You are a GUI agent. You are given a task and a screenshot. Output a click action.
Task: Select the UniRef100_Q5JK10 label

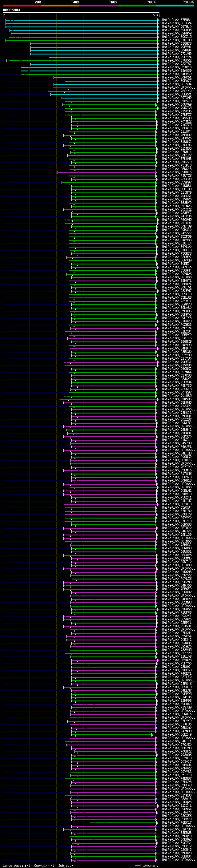coord(177,67)
